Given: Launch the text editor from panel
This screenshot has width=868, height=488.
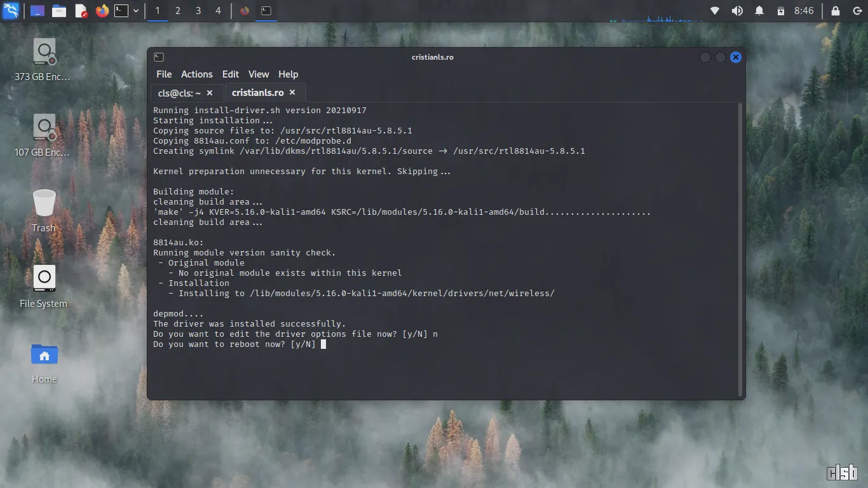Looking at the screenshot, I should tap(81, 11).
